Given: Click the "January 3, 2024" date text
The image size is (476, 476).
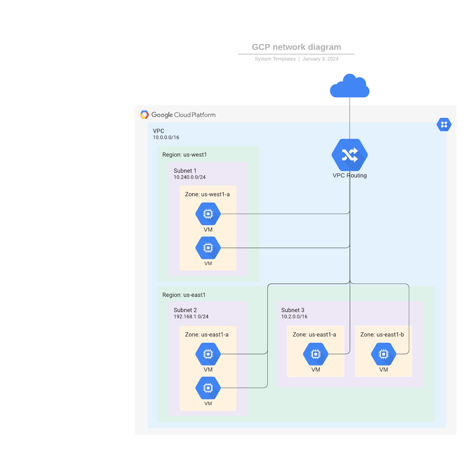Looking at the screenshot, I should (320, 59).
